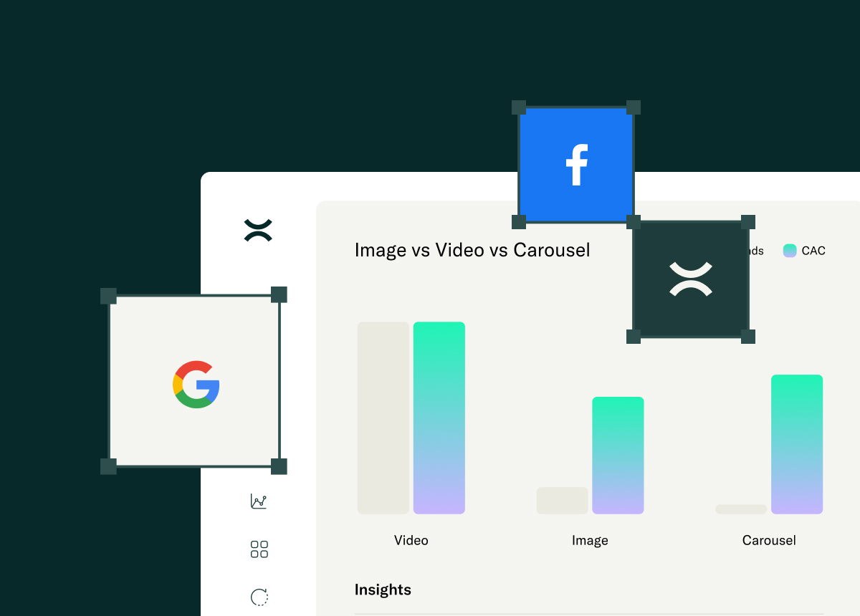
Task: Click the Image vs Video vs Carousel title
Action: tap(472, 250)
